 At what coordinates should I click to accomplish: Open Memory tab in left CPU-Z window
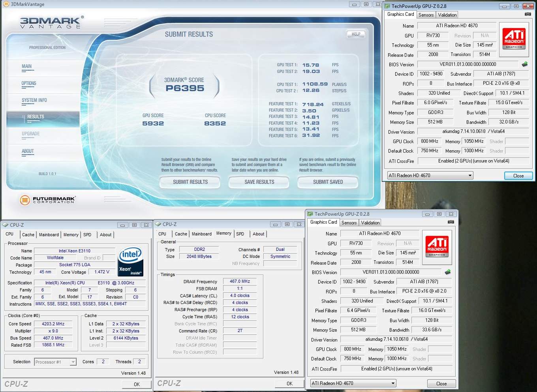coord(71,235)
